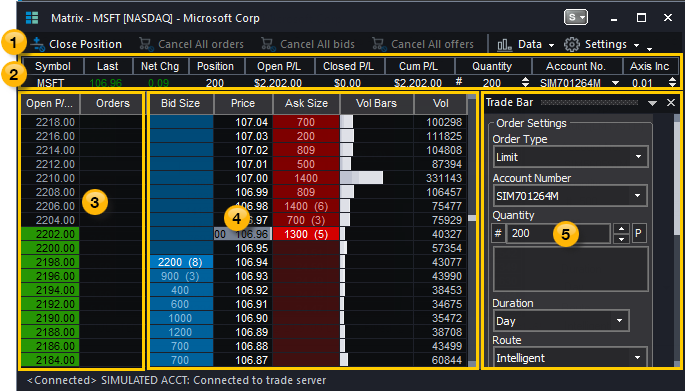The image size is (685, 391).
Task: Click Cancel All bids in toolbar
Action: click(308, 44)
